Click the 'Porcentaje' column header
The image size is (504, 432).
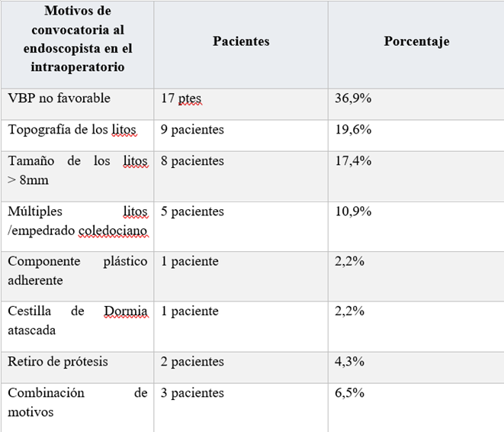coord(416,42)
